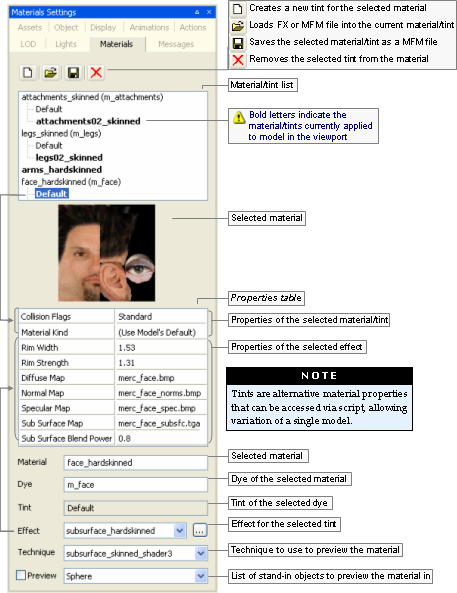Click Normal Map value merc_face_norms.bmp
Viewport: 457px width, 593px height.
coord(161,393)
